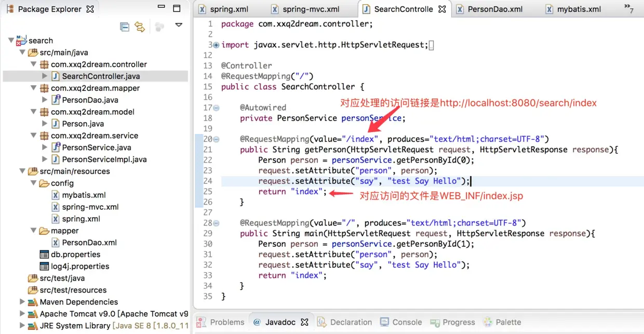Click spring-mvc.xml file icon in tree
Viewport: 644px width, 334px height.
[56, 207]
